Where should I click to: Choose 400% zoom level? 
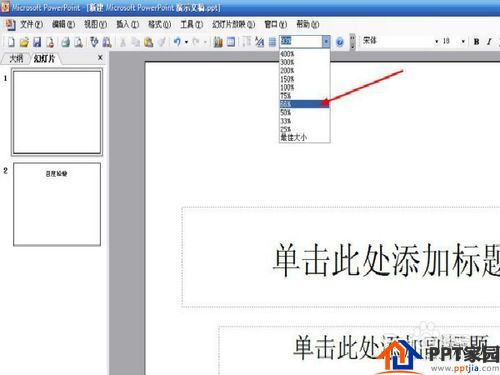pos(305,54)
